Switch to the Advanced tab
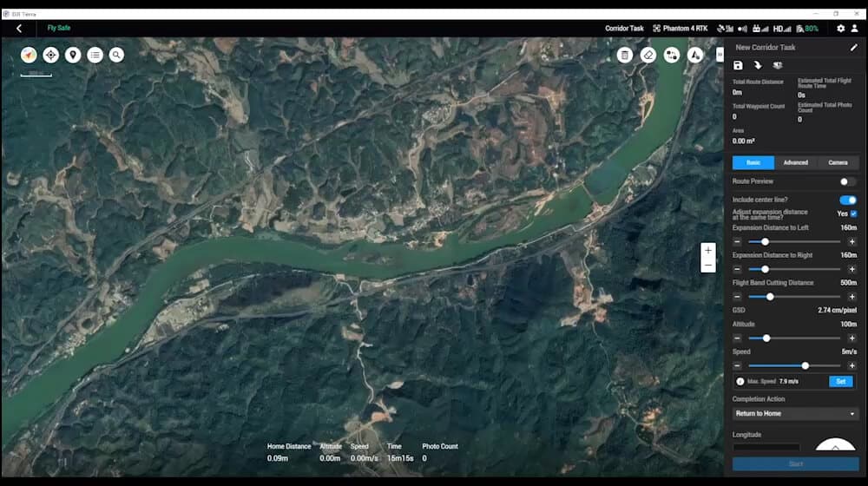This screenshot has height=486, width=868. point(795,162)
